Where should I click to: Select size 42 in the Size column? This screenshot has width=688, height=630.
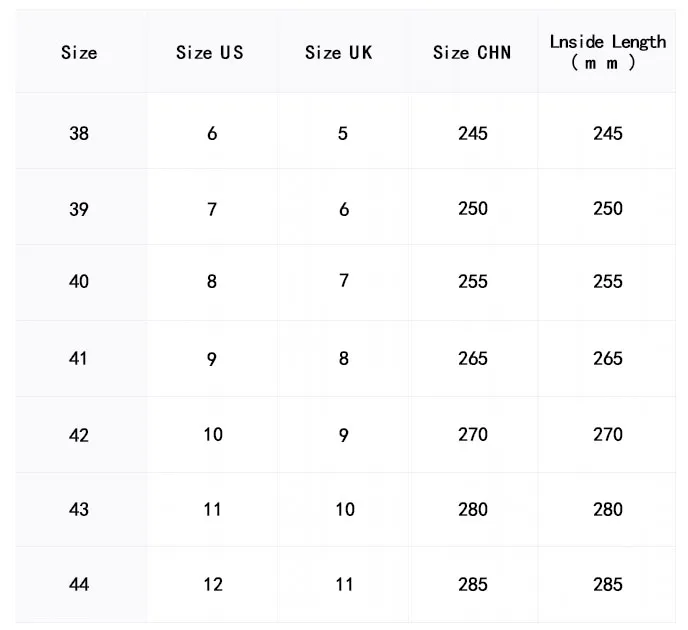(79, 435)
